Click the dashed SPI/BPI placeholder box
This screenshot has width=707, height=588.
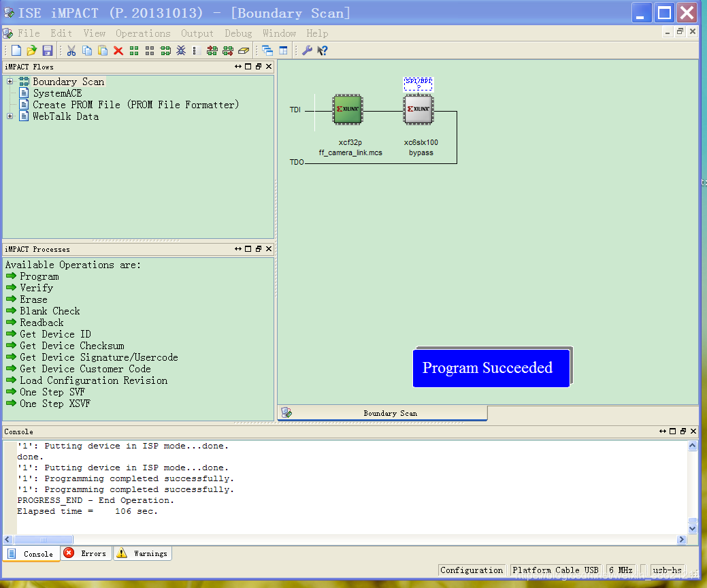tap(418, 84)
